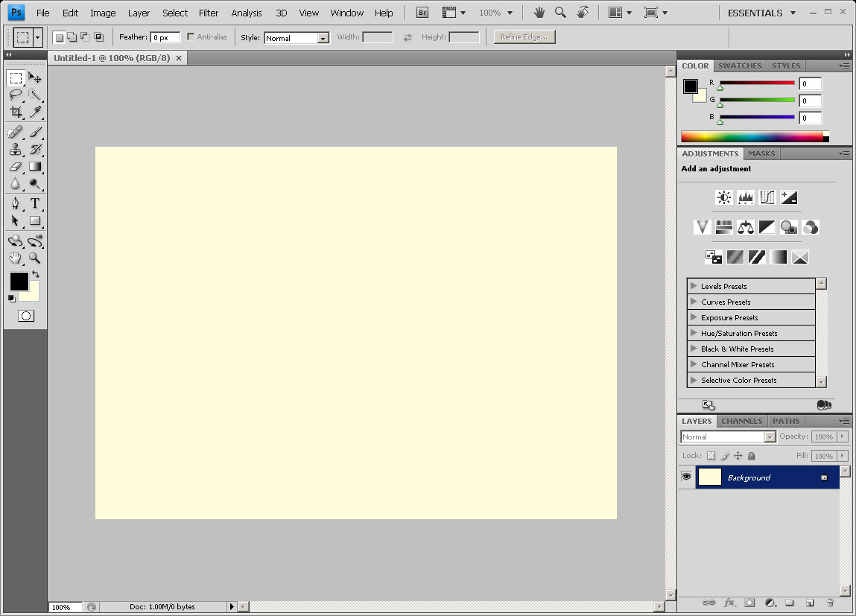Screen dimensions: 856x616
Task: Click the Brightness/Contrast adjustment icon
Action: 723,197
